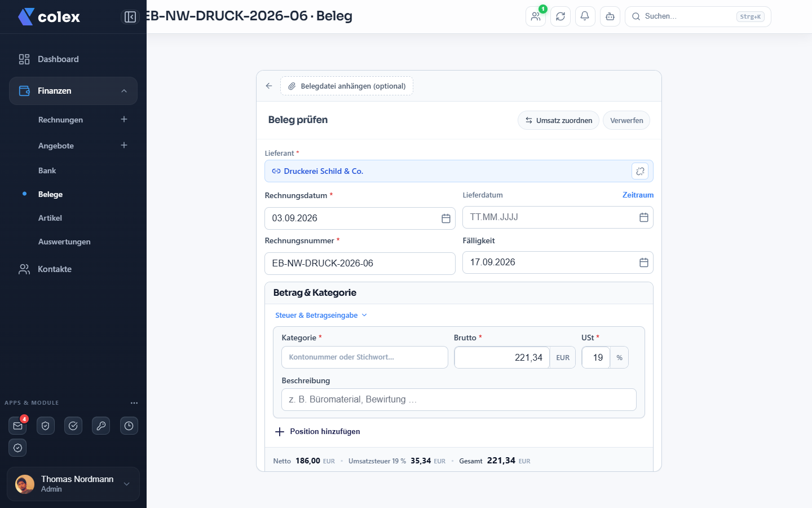Click the Kategorie account input field
The width and height of the screenshot is (812, 508).
tap(365, 357)
